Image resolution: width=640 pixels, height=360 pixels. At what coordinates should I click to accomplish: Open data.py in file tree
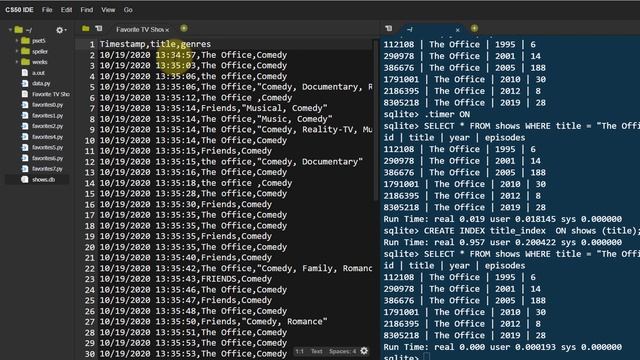(41, 83)
